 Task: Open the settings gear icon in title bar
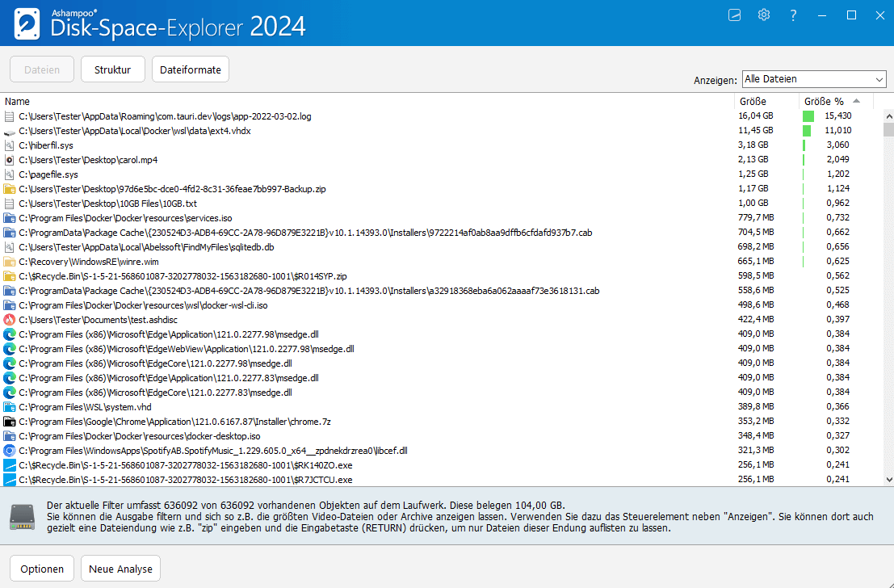coord(763,15)
